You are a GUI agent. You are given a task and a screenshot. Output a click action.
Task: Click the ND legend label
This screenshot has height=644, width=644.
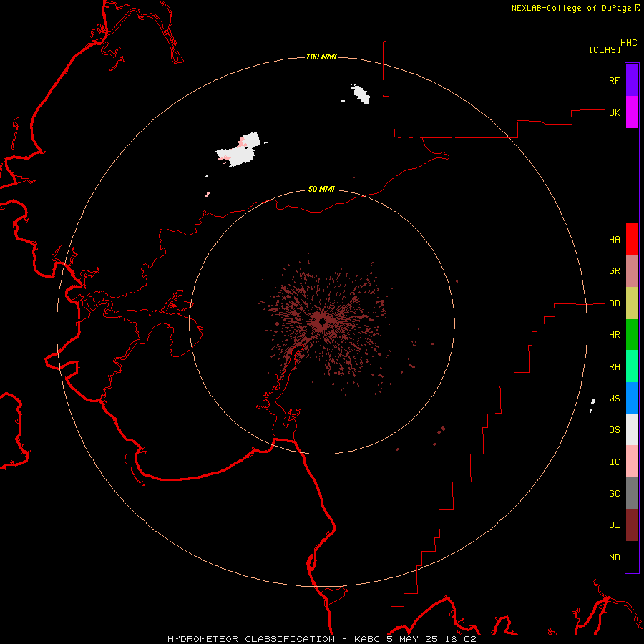pyautogui.click(x=614, y=557)
